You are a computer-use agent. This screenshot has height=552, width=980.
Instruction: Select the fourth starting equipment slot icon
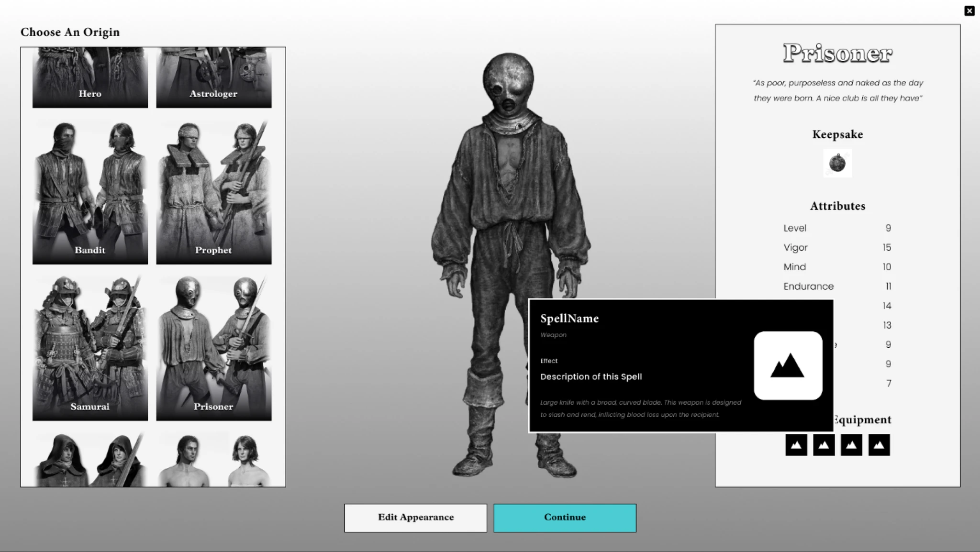[x=879, y=445]
